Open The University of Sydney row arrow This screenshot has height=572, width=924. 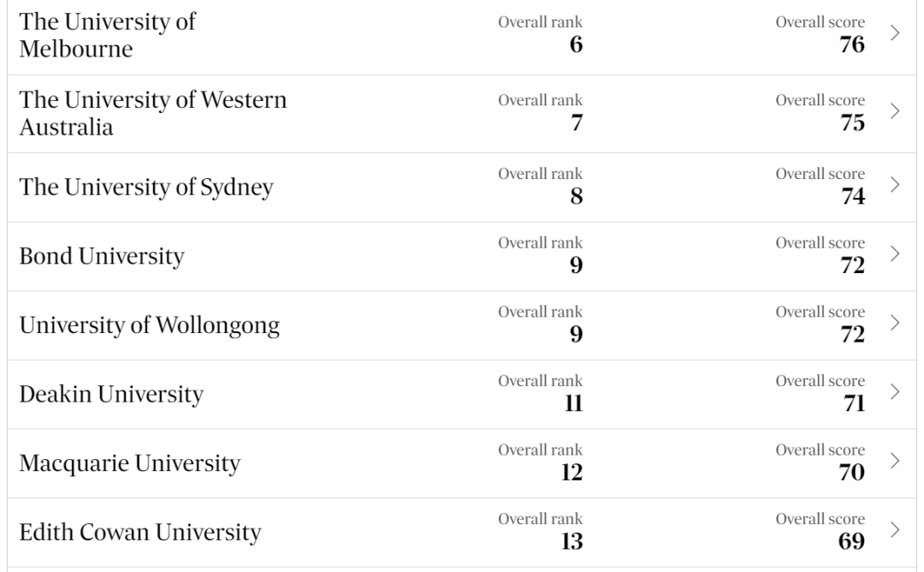tap(895, 184)
